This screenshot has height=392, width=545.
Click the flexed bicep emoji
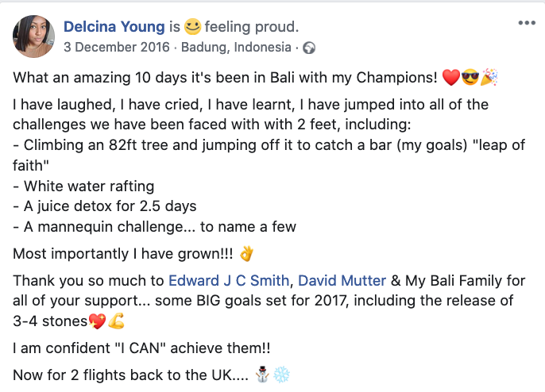tap(116, 323)
